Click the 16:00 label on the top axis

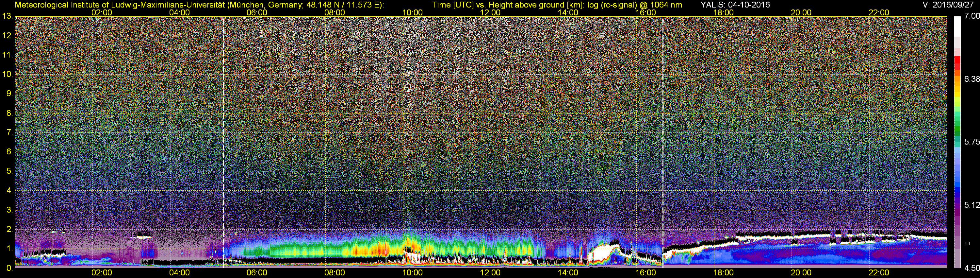645,12
